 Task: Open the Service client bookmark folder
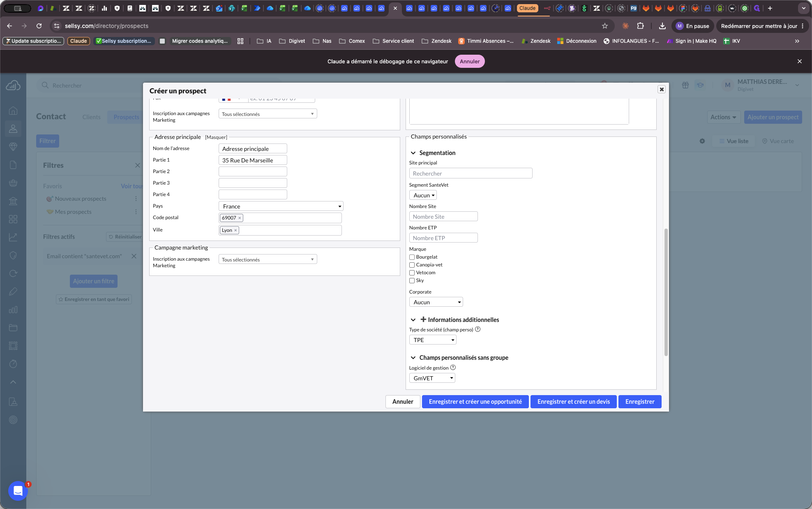[393, 41]
